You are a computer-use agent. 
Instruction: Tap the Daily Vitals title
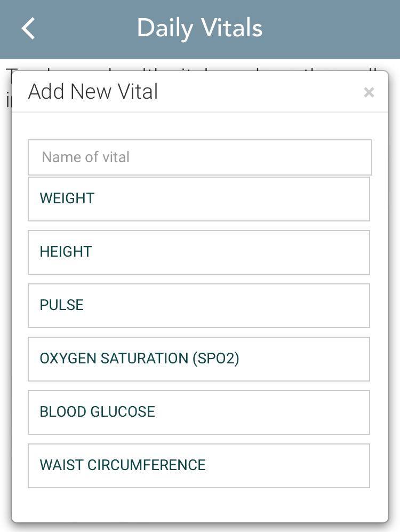coord(199,28)
